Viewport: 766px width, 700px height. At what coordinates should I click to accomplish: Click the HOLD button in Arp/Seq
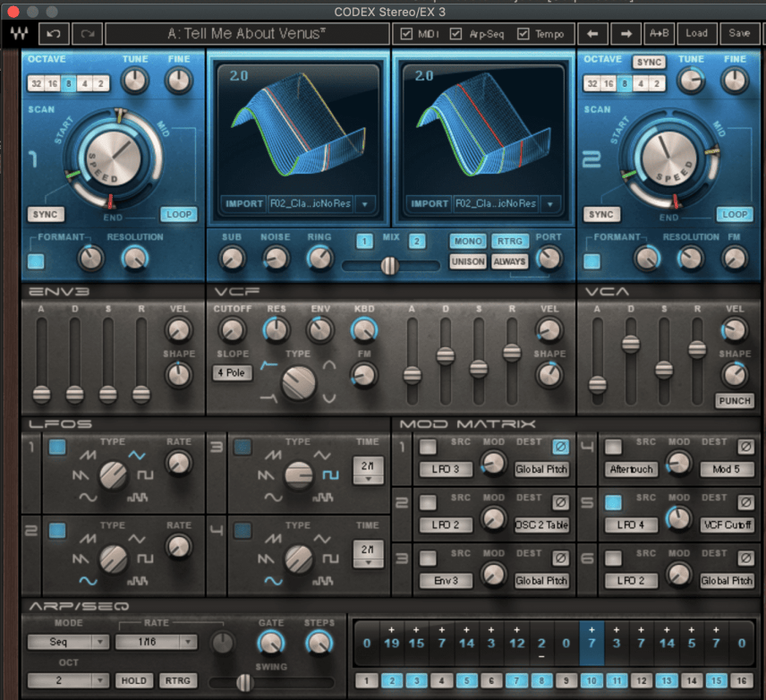pyautogui.click(x=134, y=680)
